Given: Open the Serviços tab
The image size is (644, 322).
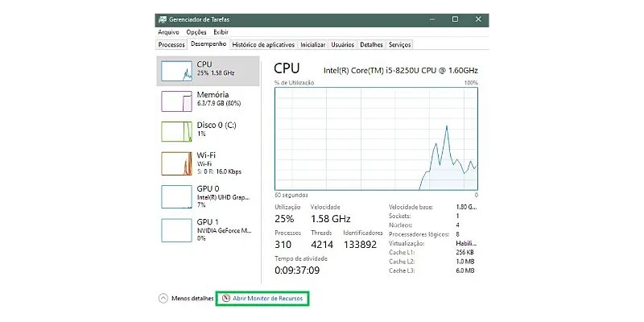Looking at the screenshot, I should tap(399, 45).
